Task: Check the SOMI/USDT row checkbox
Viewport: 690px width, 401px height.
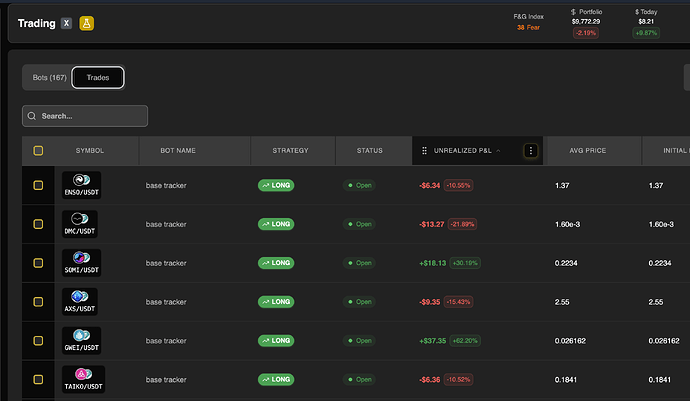Action: click(x=38, y=263)
